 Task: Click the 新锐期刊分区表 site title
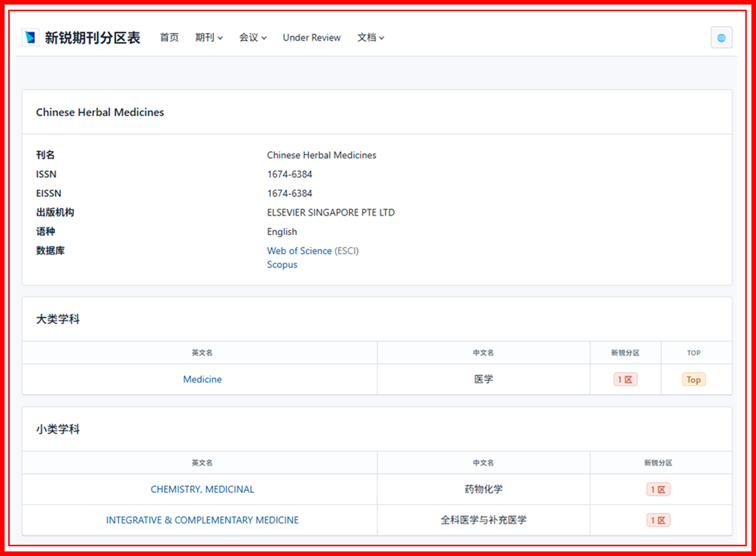pos(93,38)
